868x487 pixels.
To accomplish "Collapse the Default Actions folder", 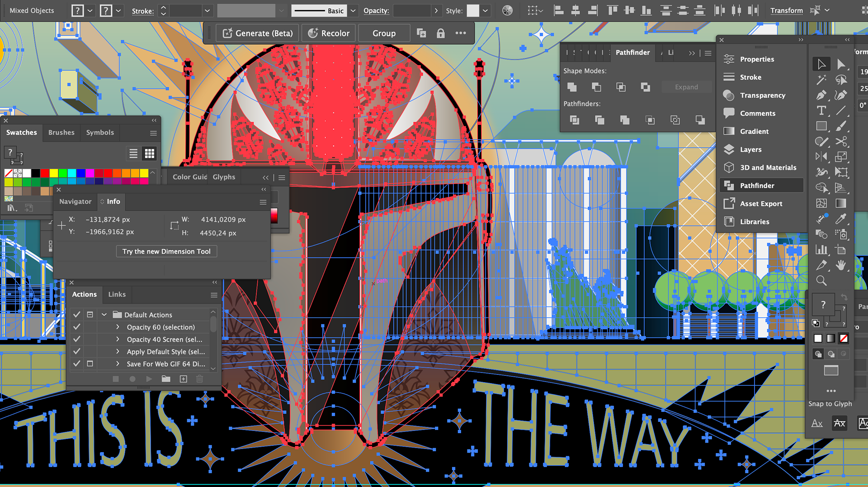I will click(104, 314).
